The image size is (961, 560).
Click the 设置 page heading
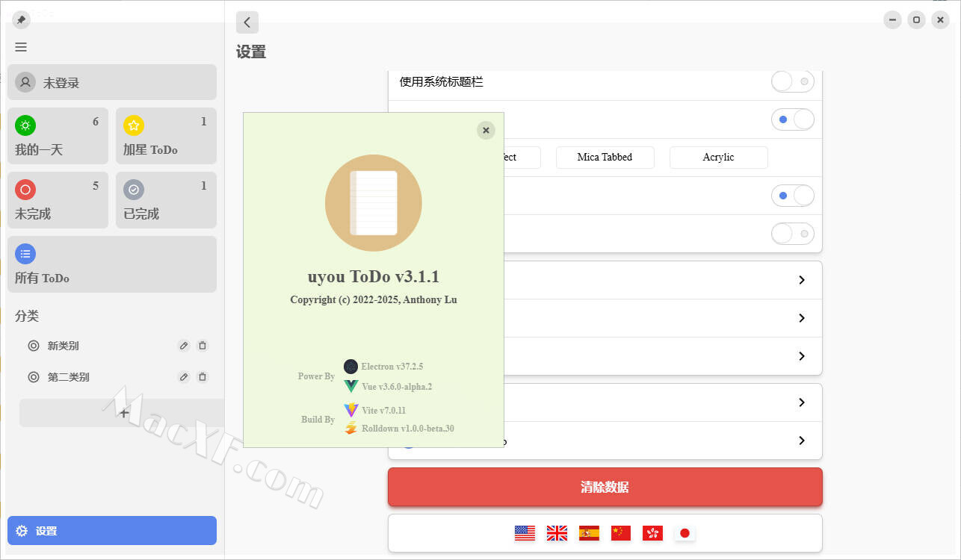[251, 52]
